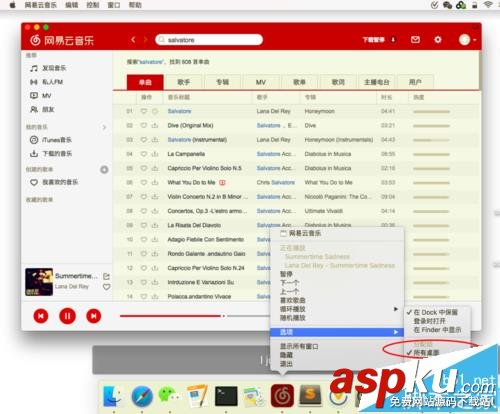The image size is (500, 414).
Task: Click the download client button in the red header
Action: tap(379, 40)
